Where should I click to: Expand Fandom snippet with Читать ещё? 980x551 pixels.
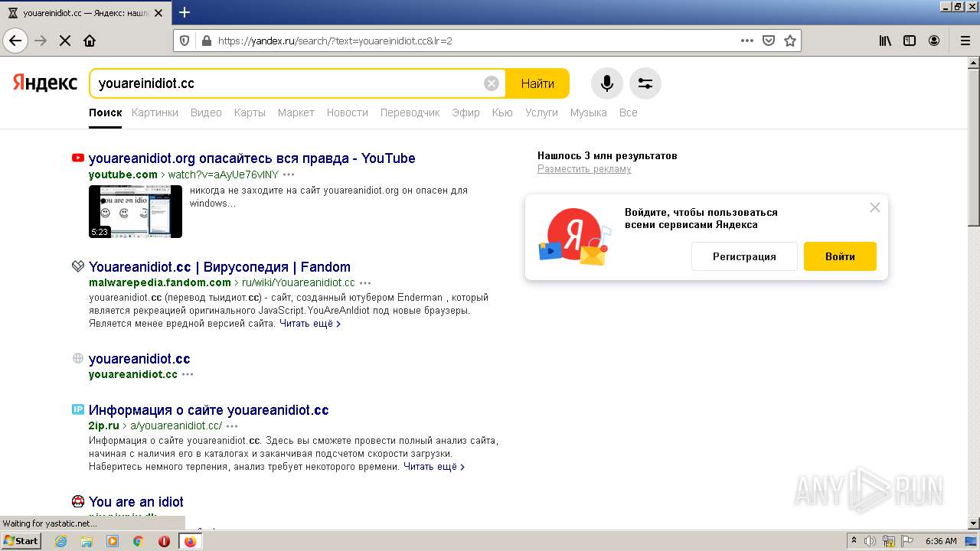pyautogui.click(x=309, y=324)
